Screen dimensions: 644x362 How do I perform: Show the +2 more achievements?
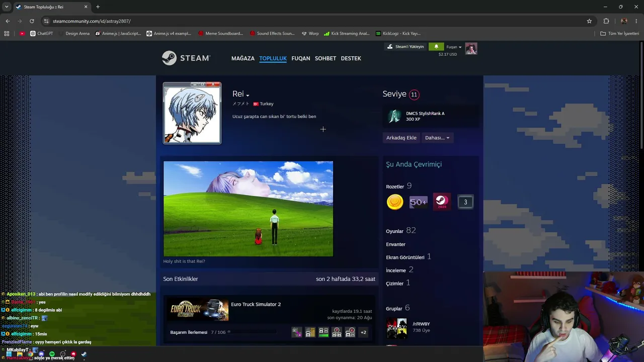[363, 332]
